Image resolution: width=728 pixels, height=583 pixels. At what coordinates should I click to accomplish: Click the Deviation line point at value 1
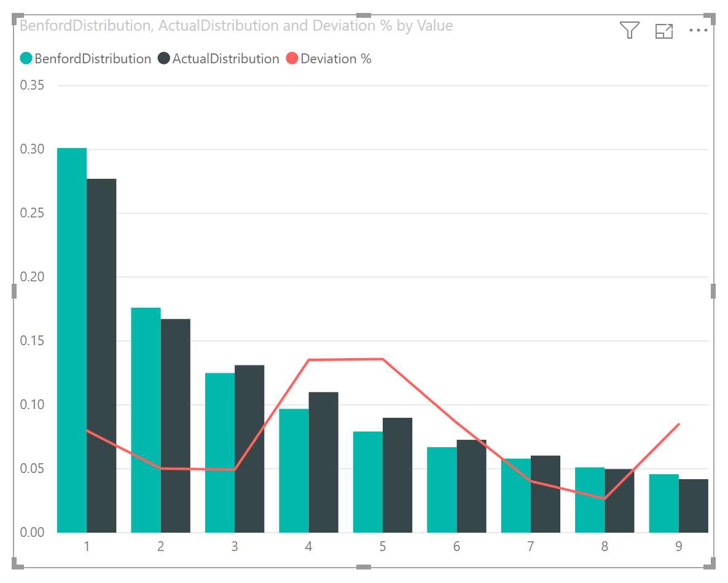pyautogui.click(x=87, y=431)
